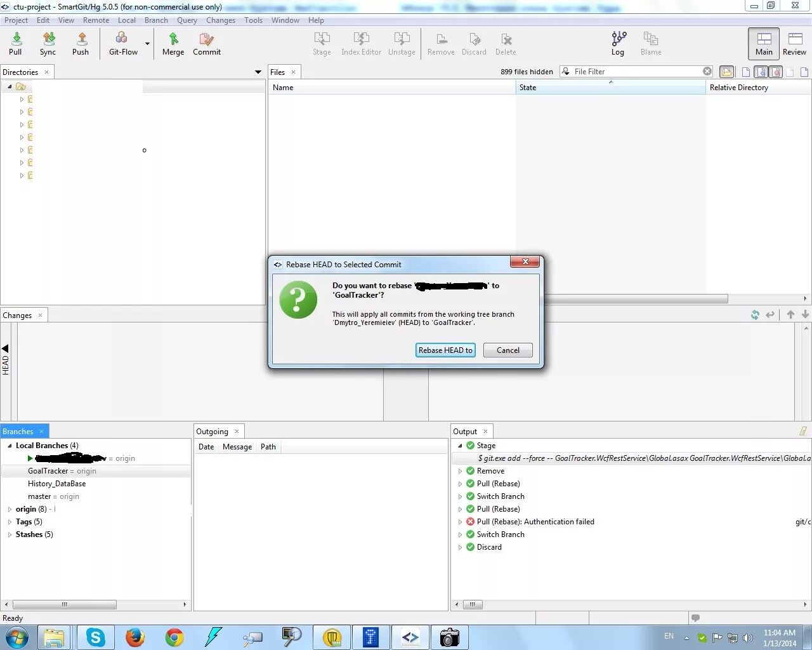The image size is (812, 650).
Task: Expand the Tags (5) node
Action: point(10,522)
